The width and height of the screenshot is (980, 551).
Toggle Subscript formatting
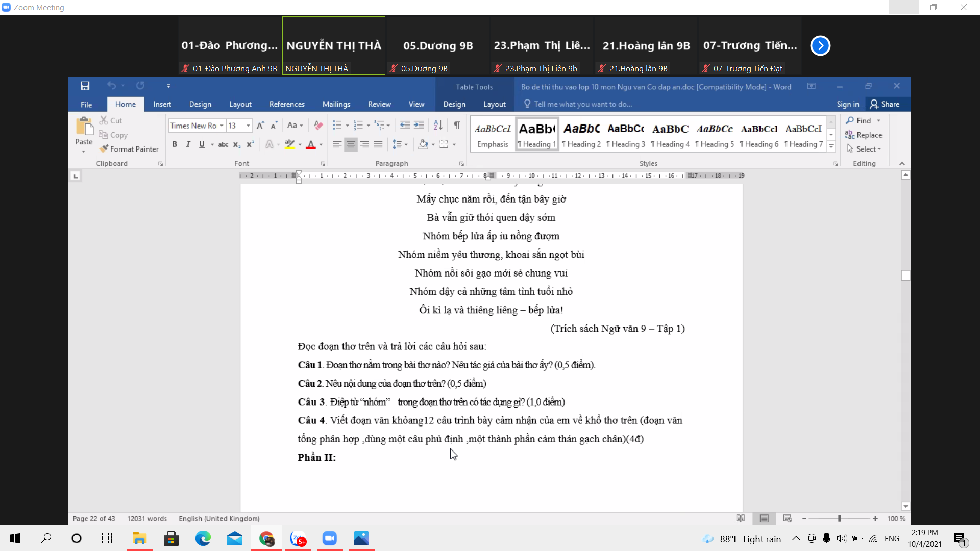click(x=237, y=144)
